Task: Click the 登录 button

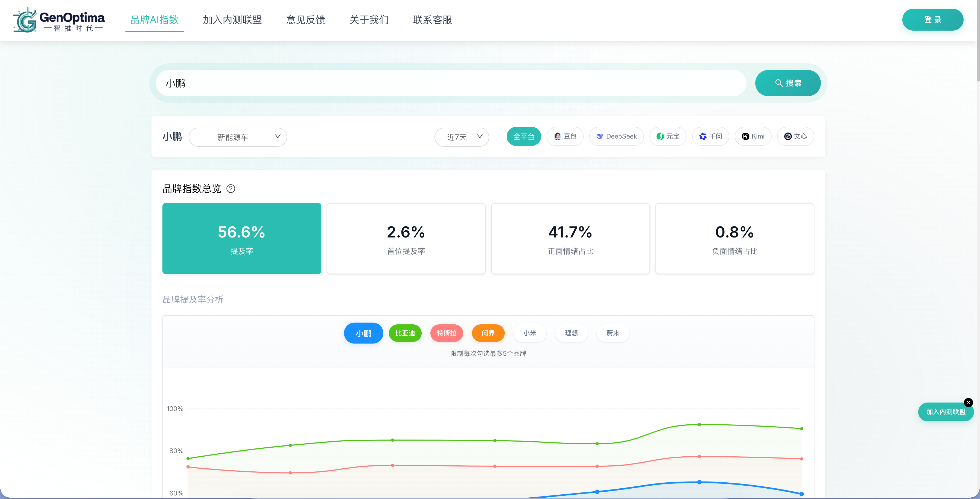Action: (932, 20)
